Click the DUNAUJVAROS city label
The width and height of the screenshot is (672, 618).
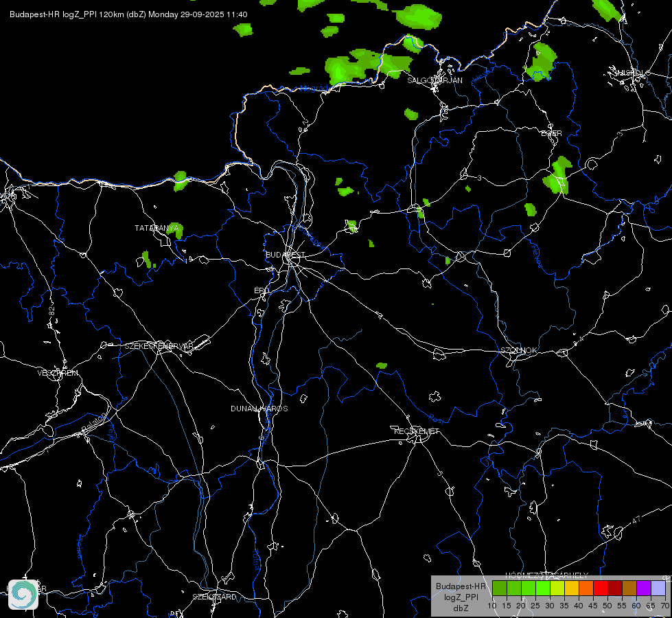pyautogui.click(x=259, y=409)
